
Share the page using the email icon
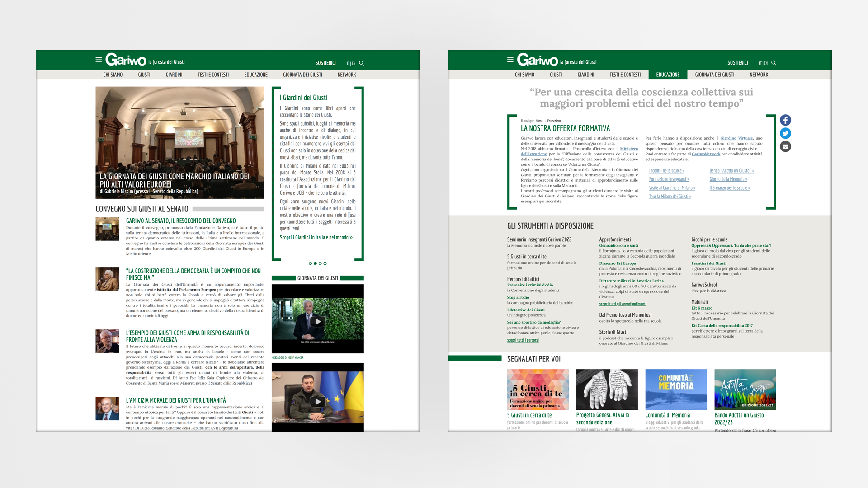click(x=785, y=146)
